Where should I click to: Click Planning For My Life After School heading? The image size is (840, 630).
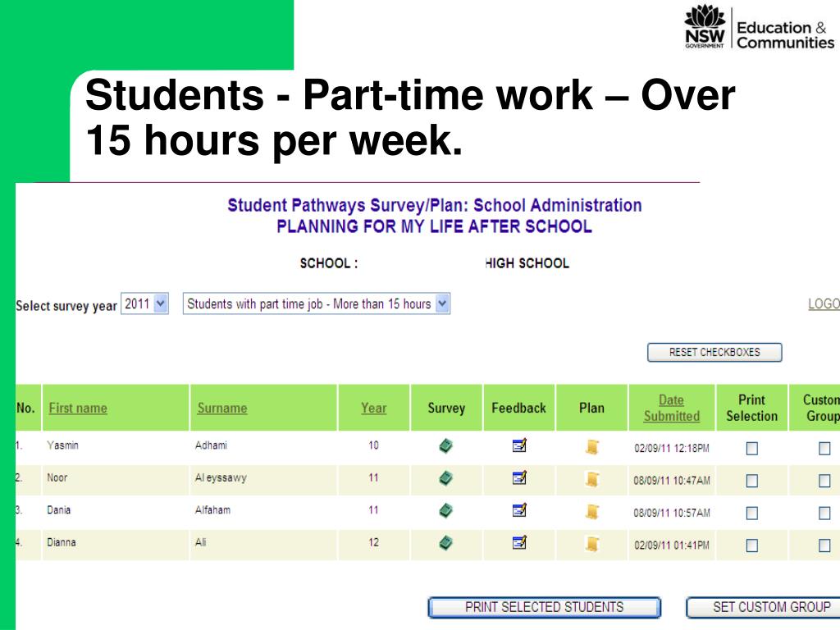click(435, 226)
